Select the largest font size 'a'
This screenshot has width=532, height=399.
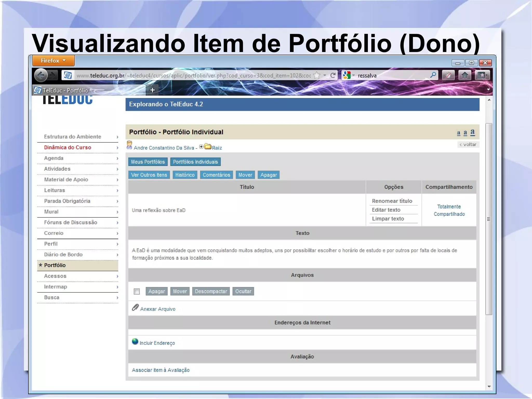(x=473, y=132)
